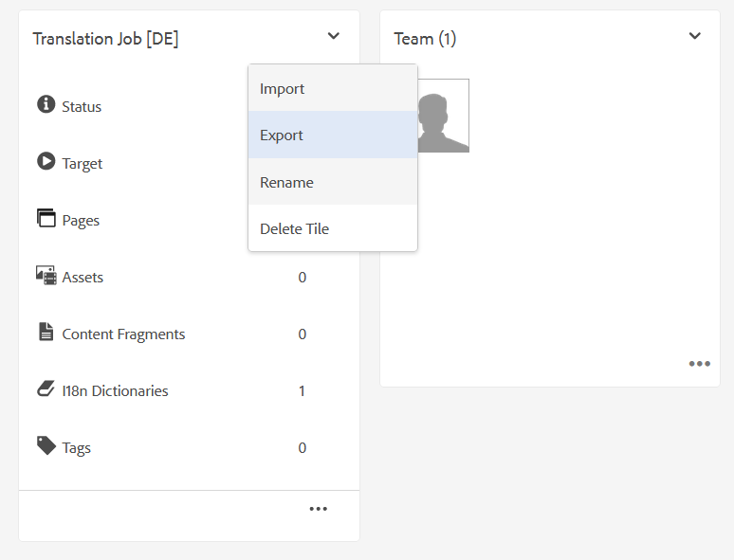Choose Rename from the tile menu
734x560 pixels.
click(x=286, y=182)
